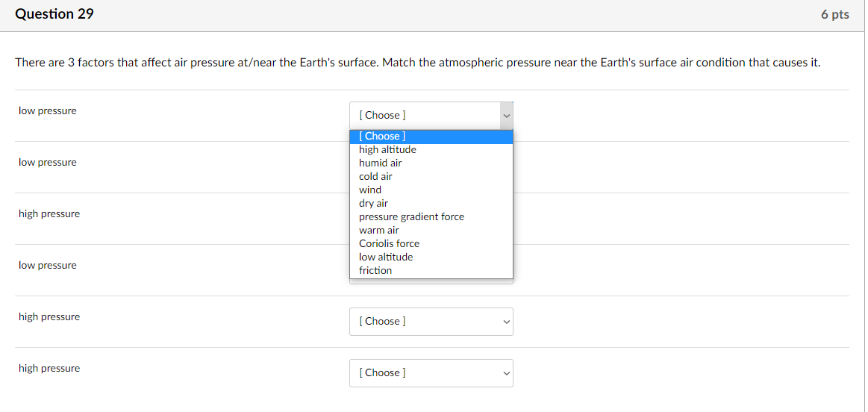Choose 'humid air' option
868x412 pixels.
tap(380, 163)
